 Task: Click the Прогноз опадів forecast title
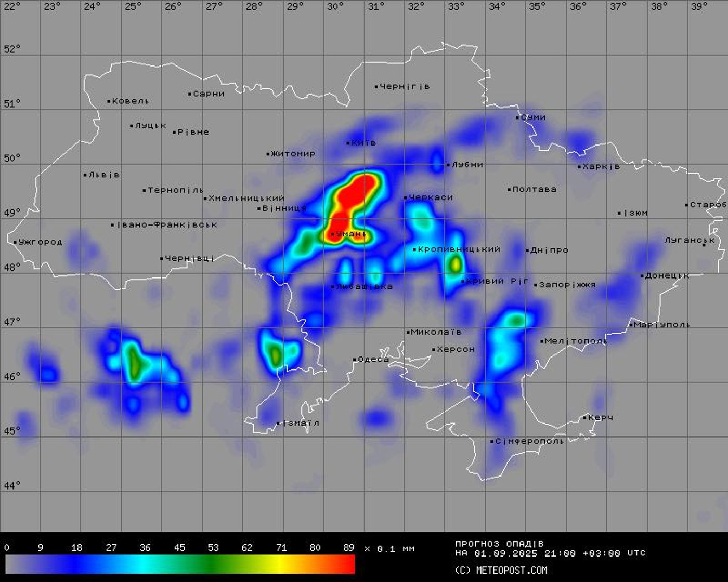coord(499,544)
